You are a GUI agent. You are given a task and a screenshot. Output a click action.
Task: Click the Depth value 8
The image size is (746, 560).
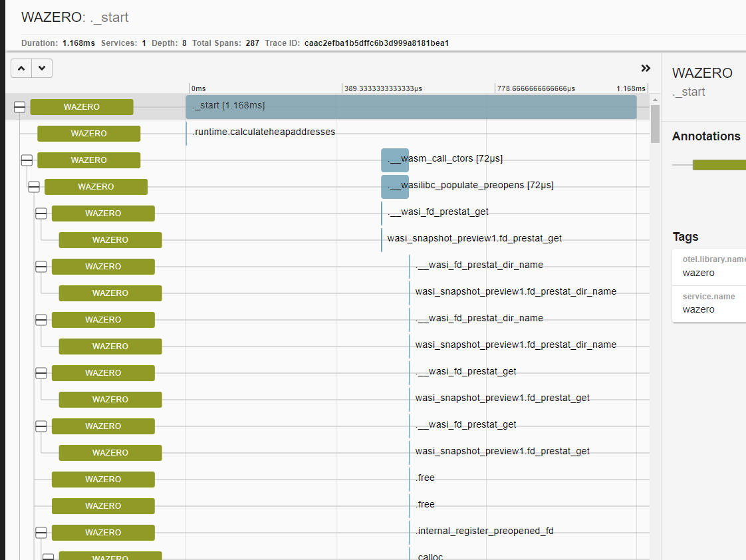point(184,43)
